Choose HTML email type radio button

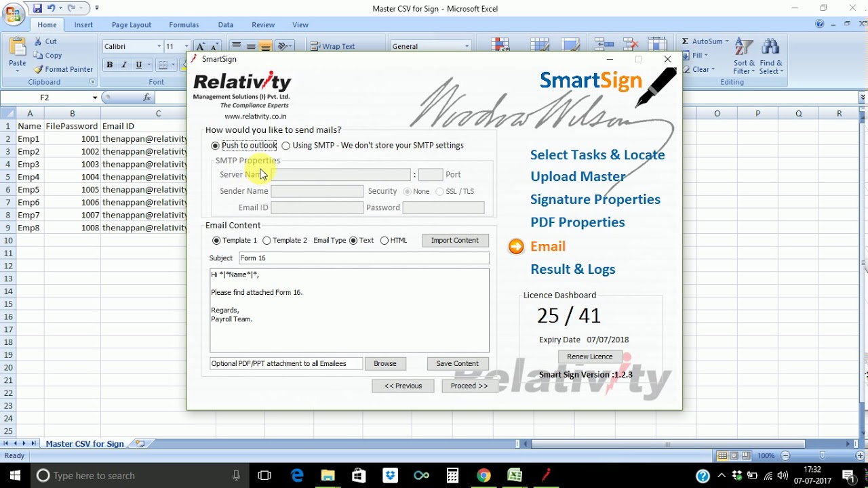[x=384, y=241]
